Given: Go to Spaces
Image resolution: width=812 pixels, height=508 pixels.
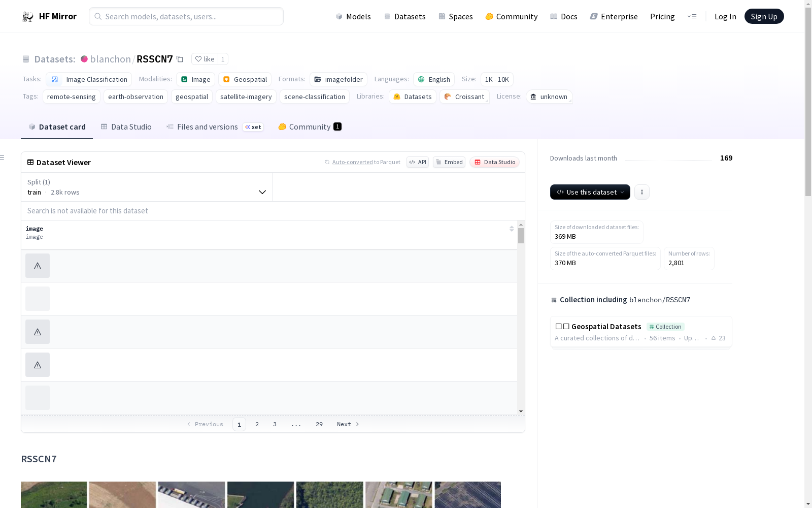Looking at the screenshot, I should point(456,17).
